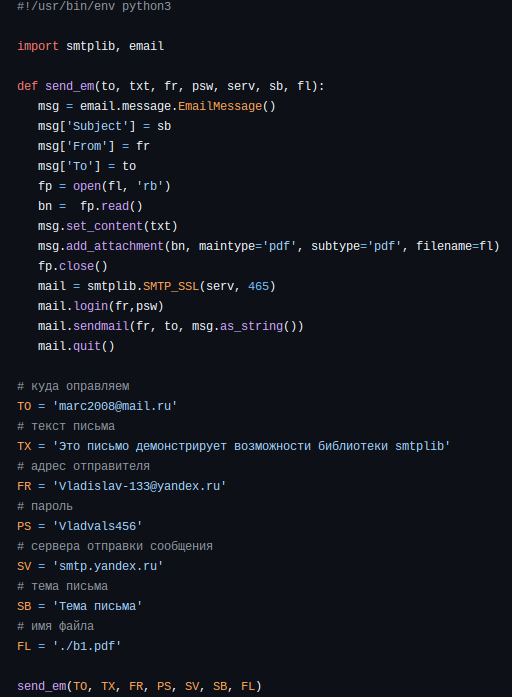
Task: Click the './b1.pdf' filename string
Action: click(x=87, y=646)
